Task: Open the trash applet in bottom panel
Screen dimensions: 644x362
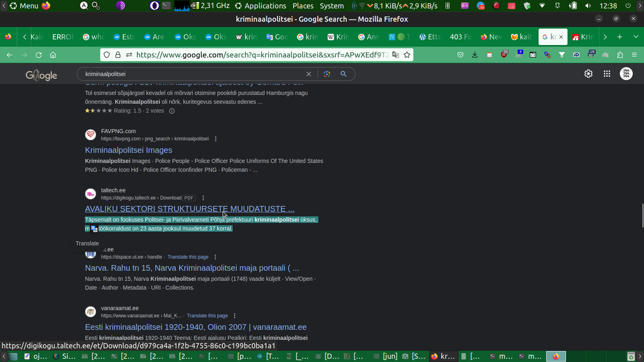Action: click(631, 356)
